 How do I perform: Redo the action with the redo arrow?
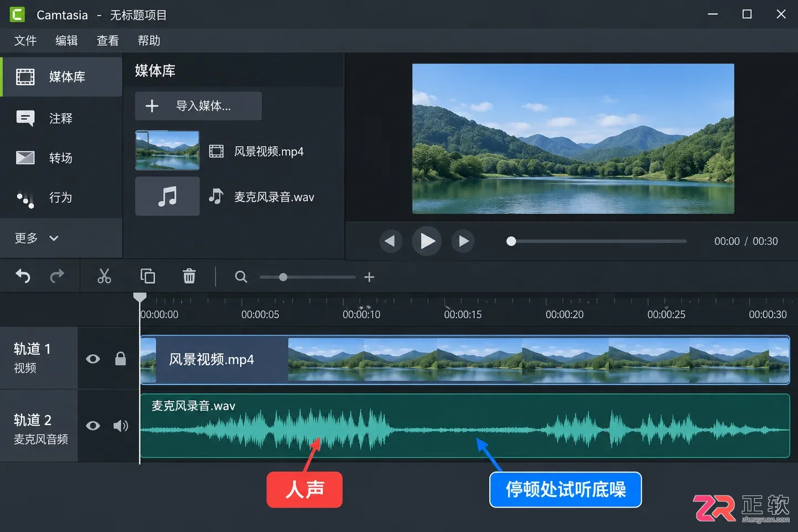click(57, 276)
